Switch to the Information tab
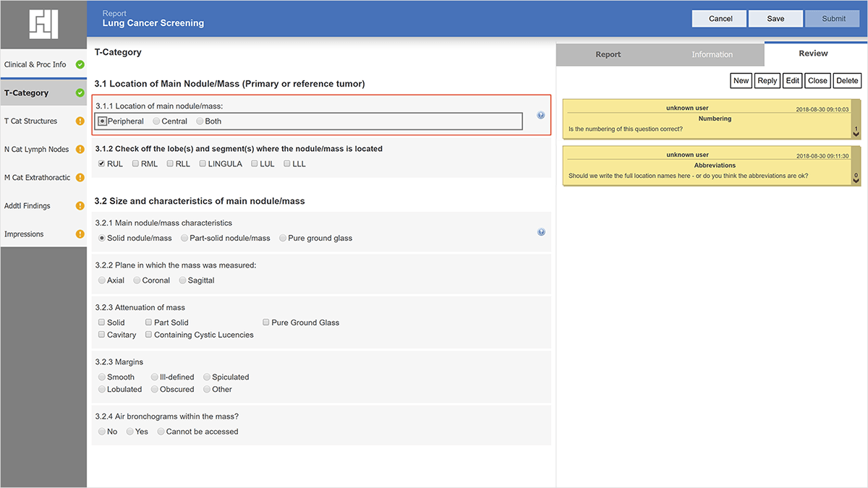The width and height of the screenshot is (868, 488). 712,54
